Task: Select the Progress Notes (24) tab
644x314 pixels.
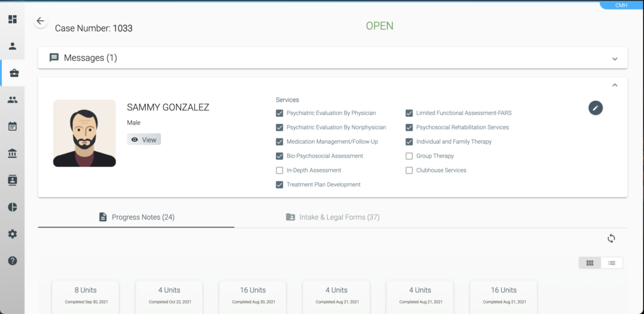Action: [136, 217]
